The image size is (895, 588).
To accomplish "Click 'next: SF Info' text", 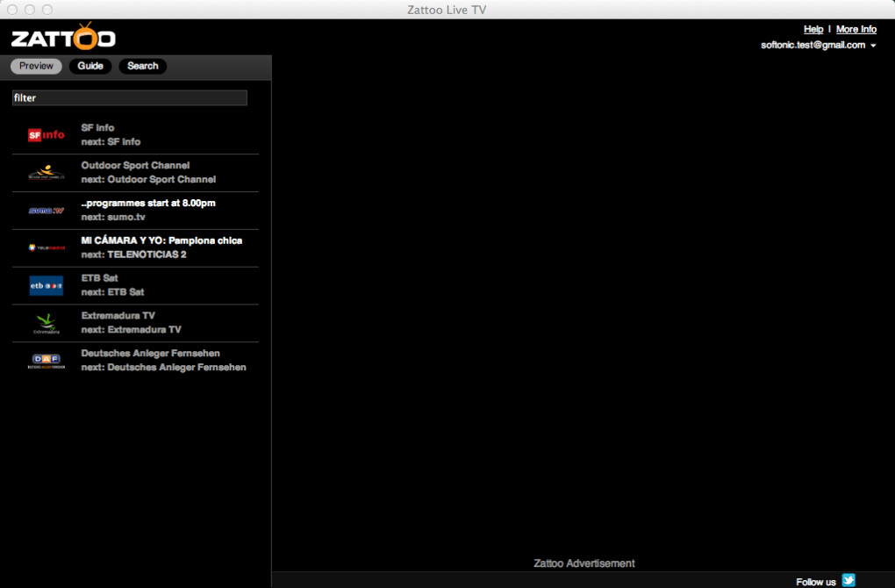I will point(111,141).
